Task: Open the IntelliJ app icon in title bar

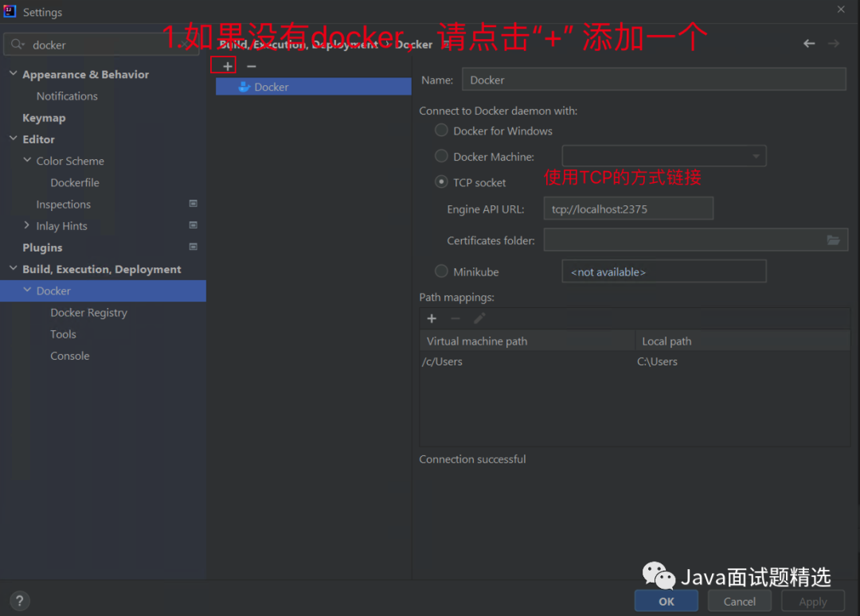Action: [10, 11]
